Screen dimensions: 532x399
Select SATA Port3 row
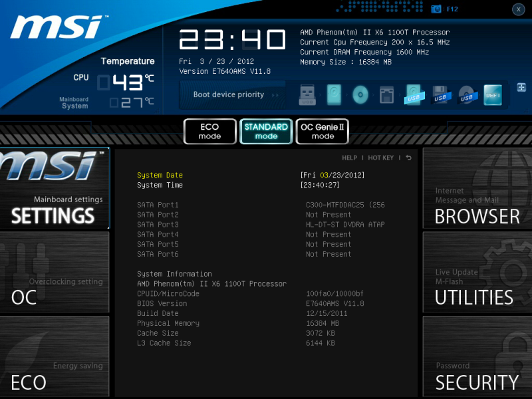pyautogui.click(x=261, y=225)
